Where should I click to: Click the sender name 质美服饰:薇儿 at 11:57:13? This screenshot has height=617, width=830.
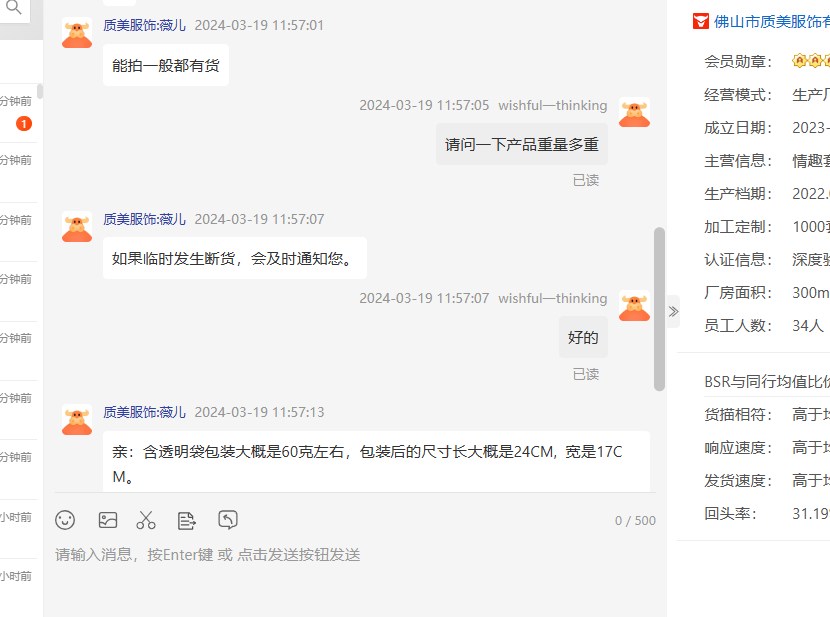pyautogui.click(x=145, y=412)
